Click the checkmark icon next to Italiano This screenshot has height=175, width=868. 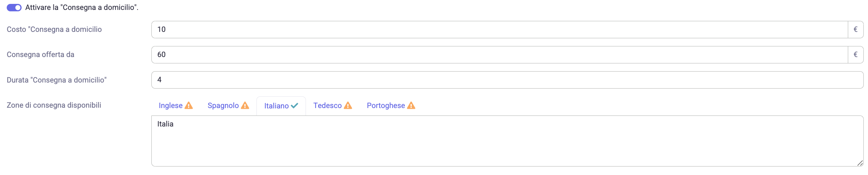coord(294,106)
